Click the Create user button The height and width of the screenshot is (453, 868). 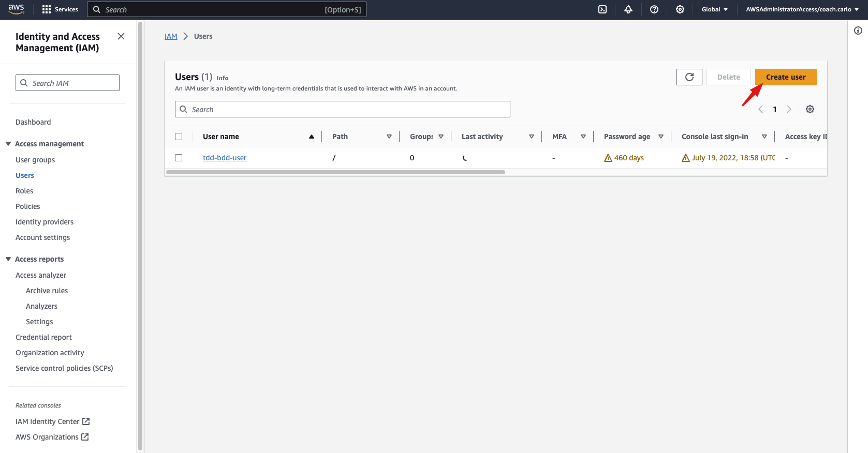tap(785, 77)
